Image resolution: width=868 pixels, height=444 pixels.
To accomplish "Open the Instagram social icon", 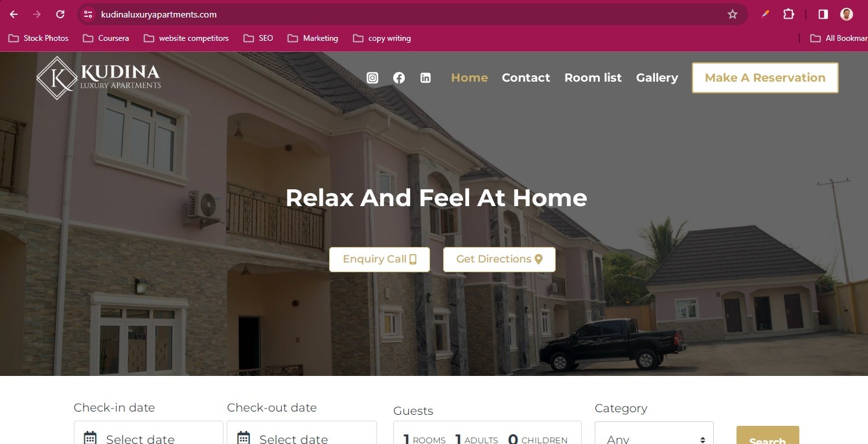I will (x=372, y=78).
